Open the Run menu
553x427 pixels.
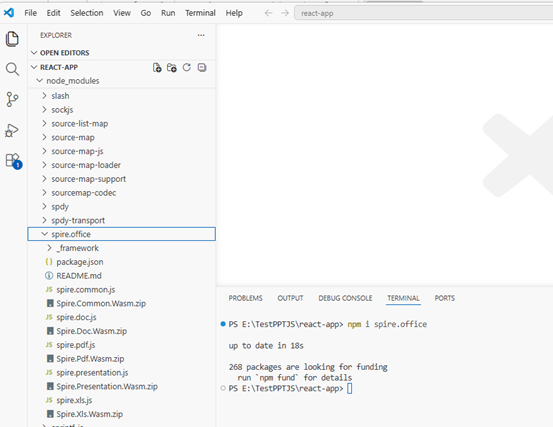click(168, 13)
